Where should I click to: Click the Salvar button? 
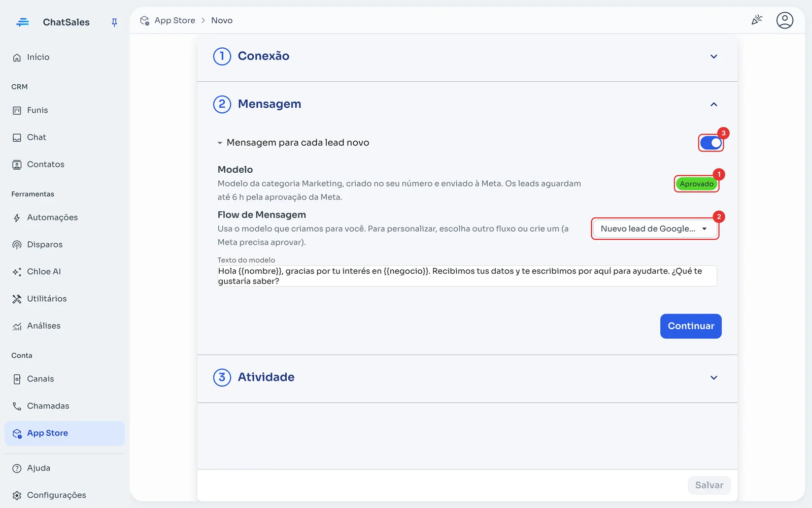coord(709,485)
